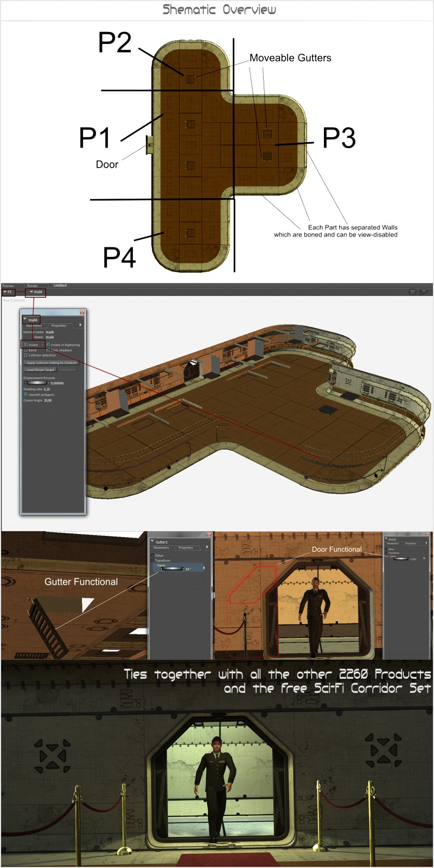Select the Parameters tab in Wall4 panel
The width and height of the screenshot is (434, 868).
(34, 325)
